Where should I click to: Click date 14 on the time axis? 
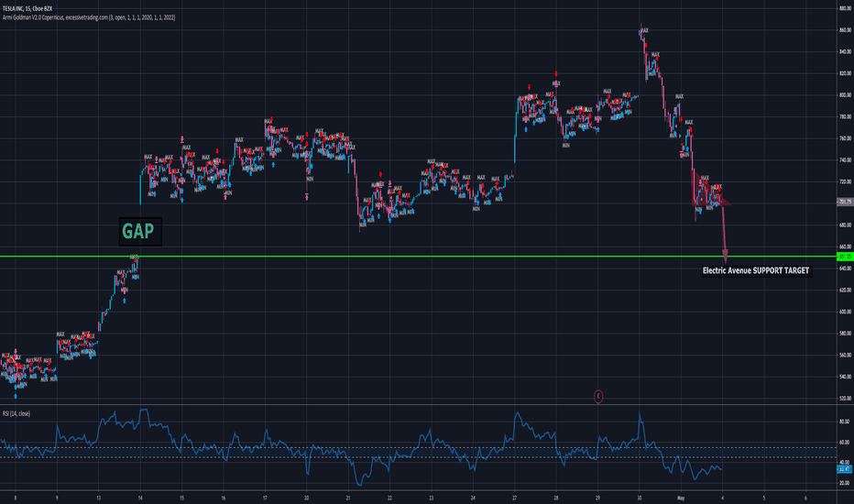point(140,498)
